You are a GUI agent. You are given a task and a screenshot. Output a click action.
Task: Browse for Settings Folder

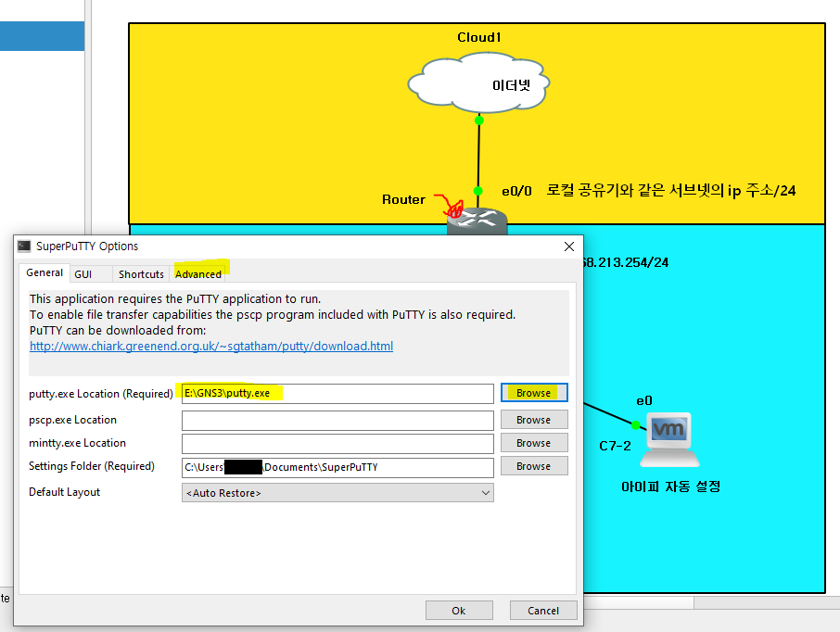(x=534, y=466)
